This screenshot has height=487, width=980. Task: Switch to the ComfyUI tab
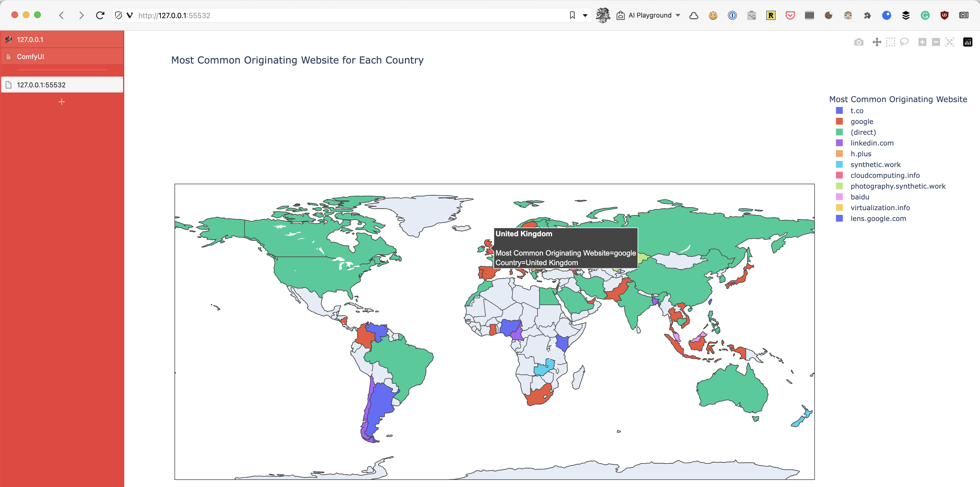(62, 56)
